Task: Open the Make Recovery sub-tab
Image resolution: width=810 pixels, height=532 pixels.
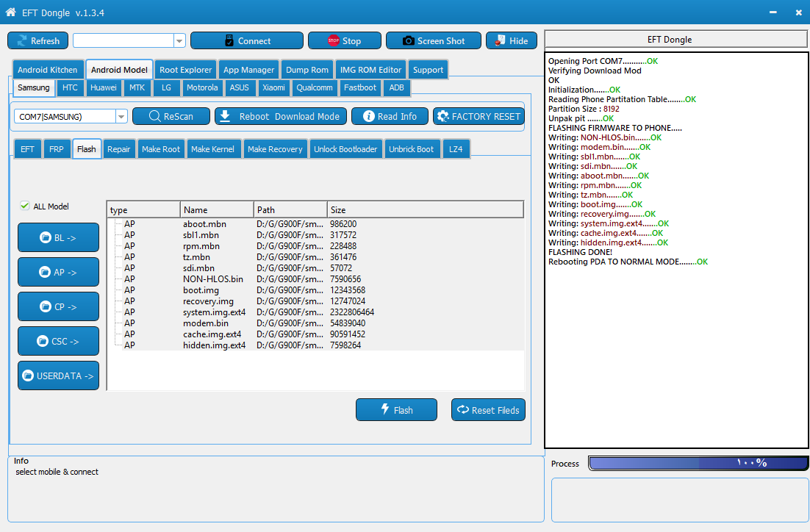Action: coord(275,149)
